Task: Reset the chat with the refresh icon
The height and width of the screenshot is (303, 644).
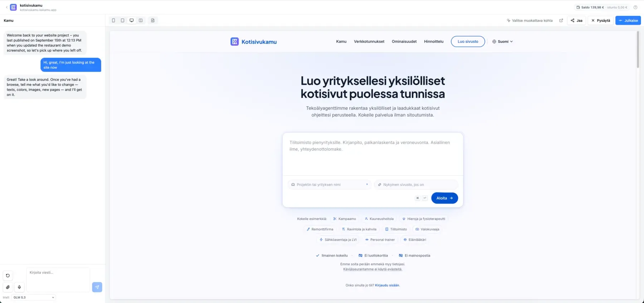Action: click(x=8, y=275)
